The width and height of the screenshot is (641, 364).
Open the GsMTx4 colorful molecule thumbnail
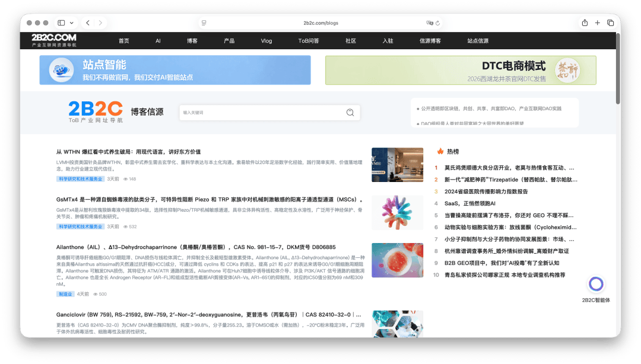tap(397, 212)
